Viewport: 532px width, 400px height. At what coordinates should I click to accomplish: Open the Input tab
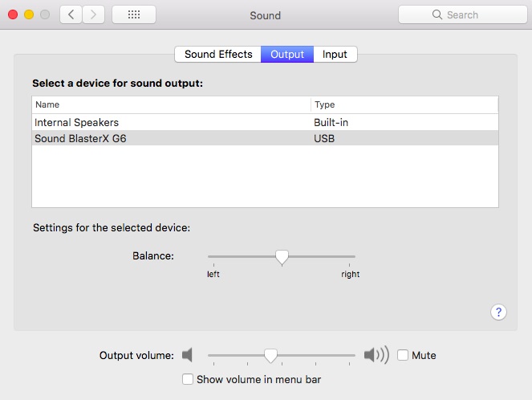pos(335,55)
